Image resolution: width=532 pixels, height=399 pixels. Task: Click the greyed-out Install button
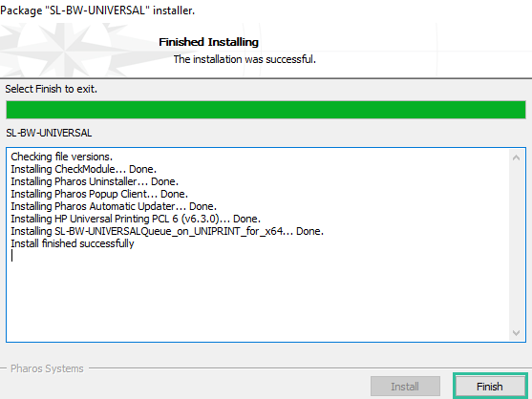coord(405,387)
